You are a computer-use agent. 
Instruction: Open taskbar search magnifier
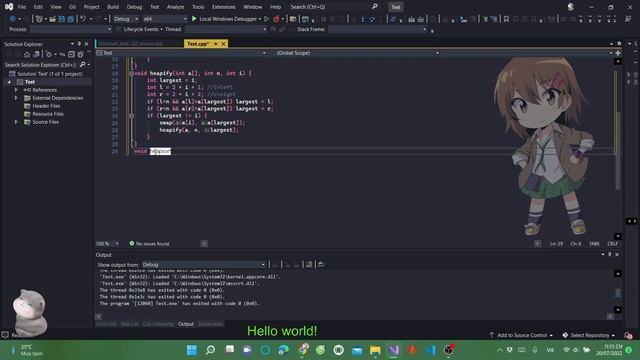click(210, 350)
